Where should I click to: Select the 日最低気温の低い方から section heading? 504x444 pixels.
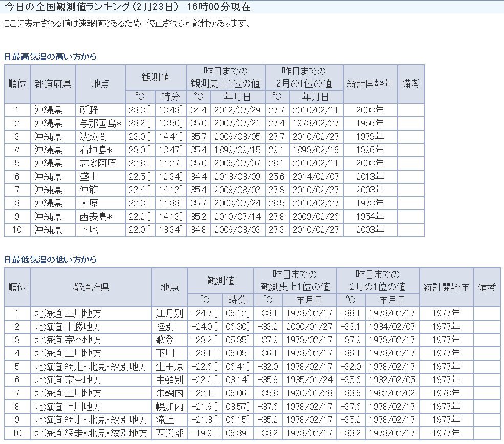click(50, 260)
